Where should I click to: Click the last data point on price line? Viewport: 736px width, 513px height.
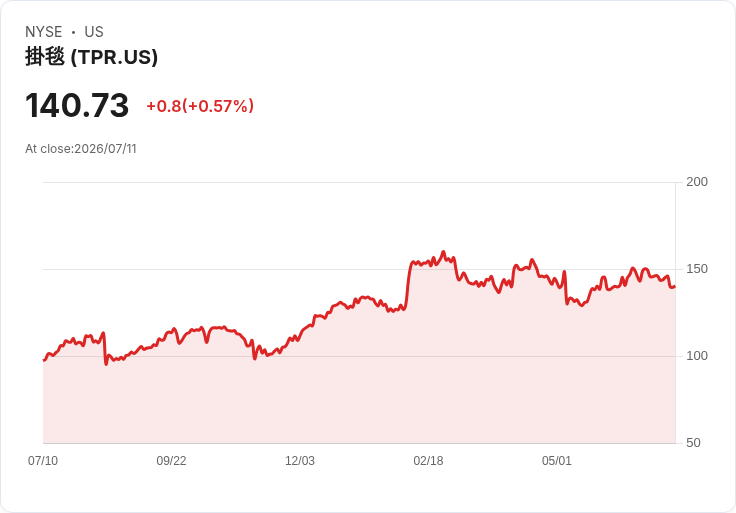675,286
